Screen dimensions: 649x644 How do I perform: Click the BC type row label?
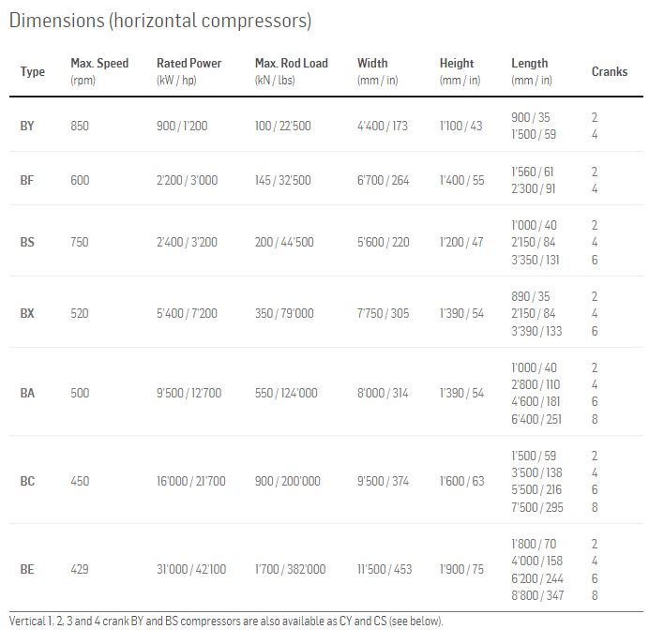point(27,481)
